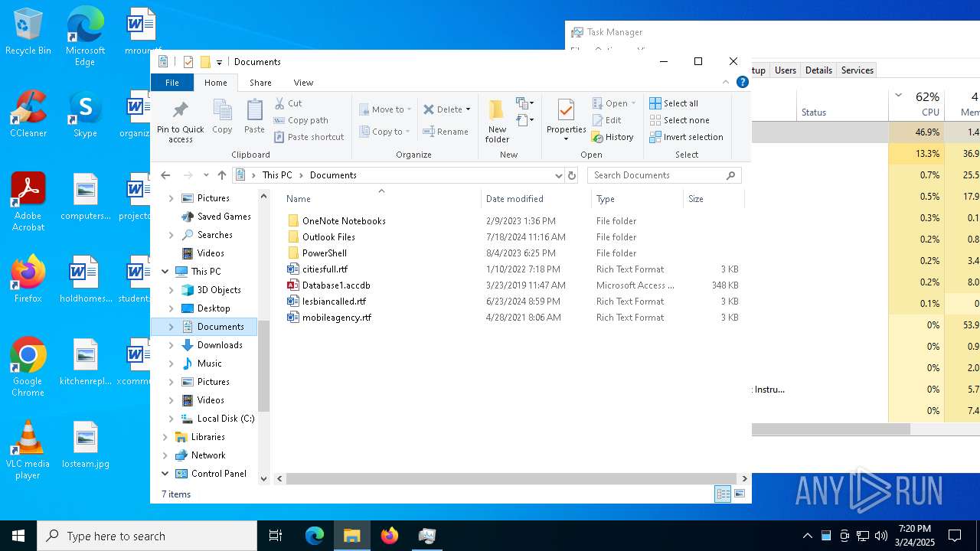Click Invert selection in ribbon
Image resolution: width=980 pixels, height=551 pixels.
click(x=686, y=137)
